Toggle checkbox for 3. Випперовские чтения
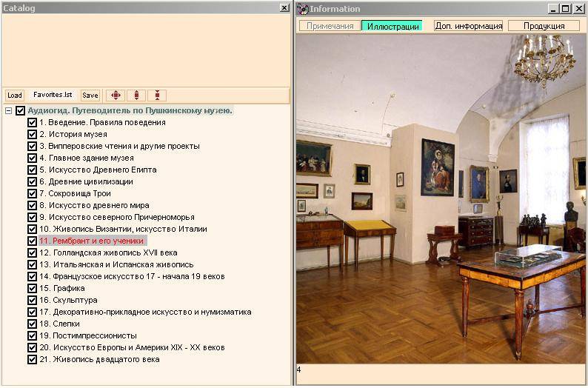The height and width of the screenshot is (388, 588). [x=33, y=146]
